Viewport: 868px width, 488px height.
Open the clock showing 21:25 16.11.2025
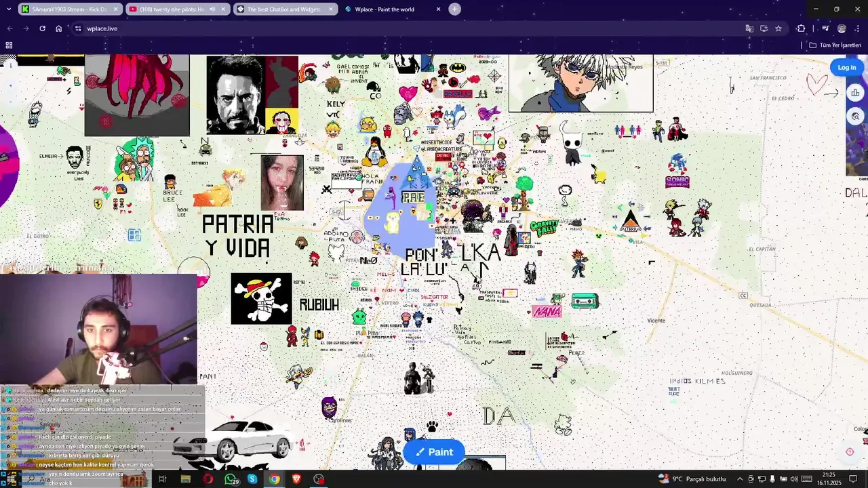829,479
